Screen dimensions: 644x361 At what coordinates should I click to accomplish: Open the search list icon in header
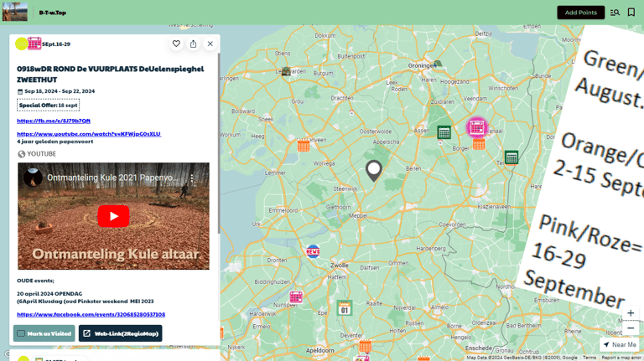pyautogui.click(x=615, y=13)
